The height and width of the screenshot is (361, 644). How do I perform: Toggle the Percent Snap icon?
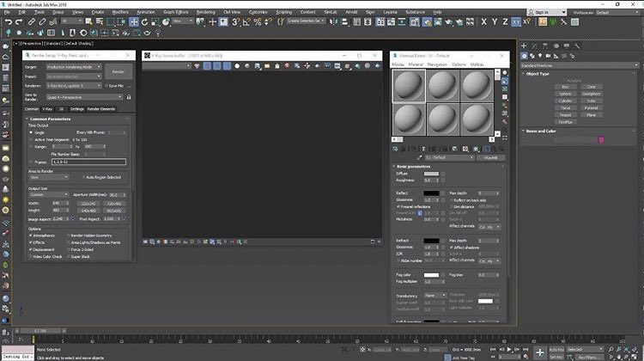click(x=258, y=21)
